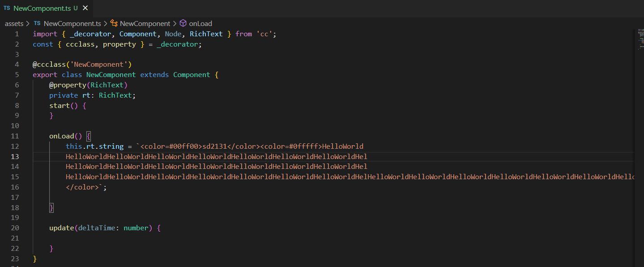This screenshot has height=267, width=644.
Task: Click the vertical scrollbar of the editor
Action: [639, 134]
